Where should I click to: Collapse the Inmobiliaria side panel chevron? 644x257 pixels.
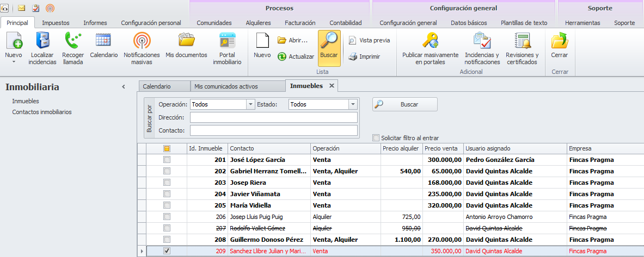click(x=124, y=87)
